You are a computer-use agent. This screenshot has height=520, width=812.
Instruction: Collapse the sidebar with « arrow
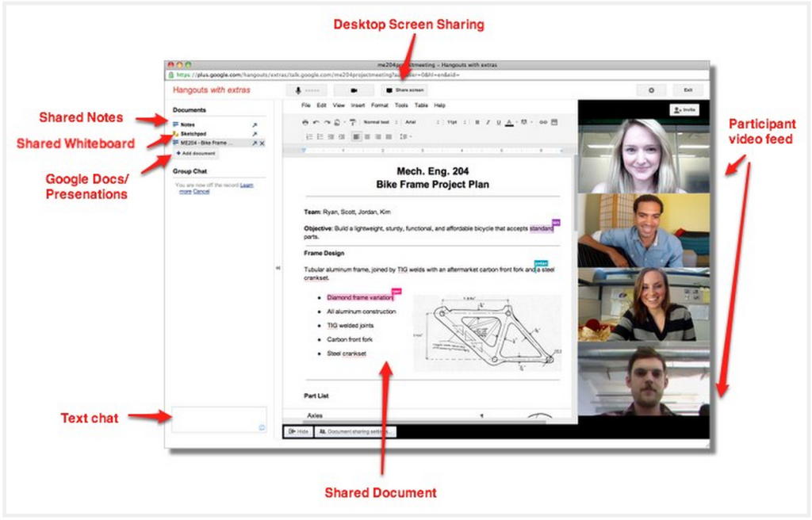click(278, 268)
